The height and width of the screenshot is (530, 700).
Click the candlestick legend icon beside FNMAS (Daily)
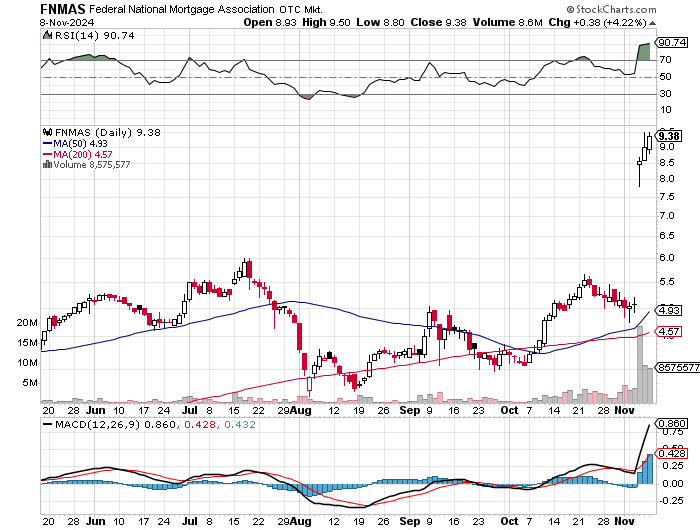(47, 132)
